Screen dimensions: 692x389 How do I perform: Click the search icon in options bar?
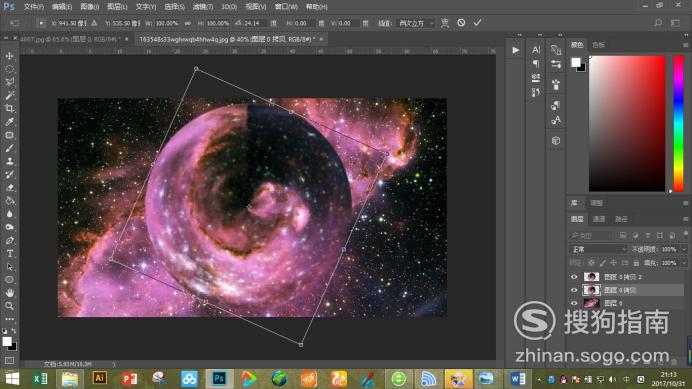click(658, 23)
